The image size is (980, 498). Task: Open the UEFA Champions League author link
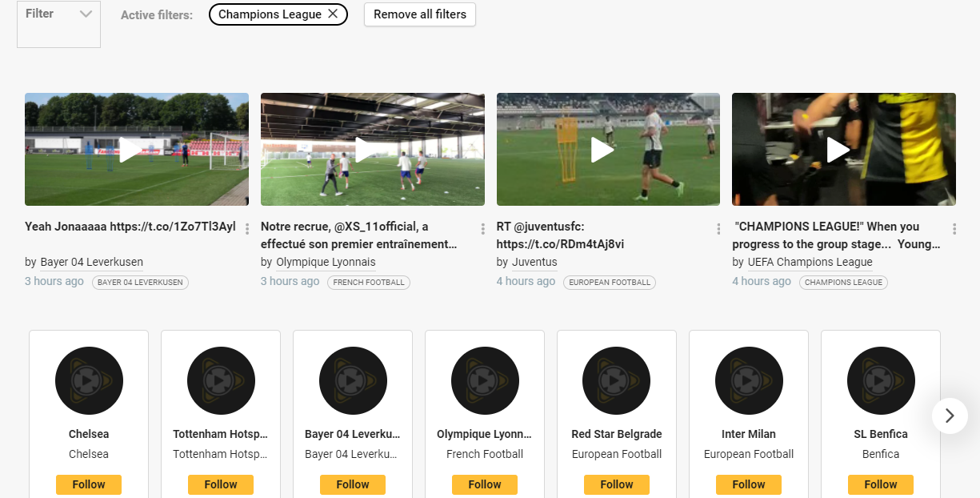(x=810, y=262)
